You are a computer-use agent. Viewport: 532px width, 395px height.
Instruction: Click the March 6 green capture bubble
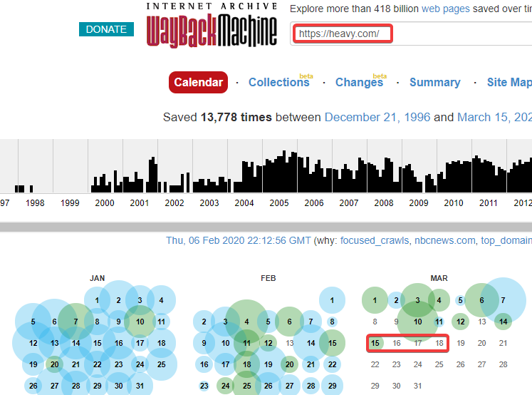481,300
